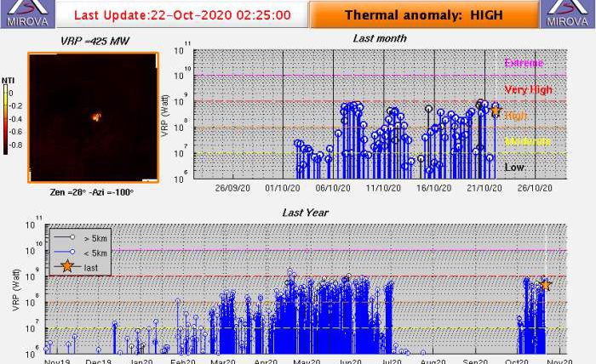This screenshot has height=364, width=596.
Task: Click the orange star in Last Year chart
Action: coord(546,285)
